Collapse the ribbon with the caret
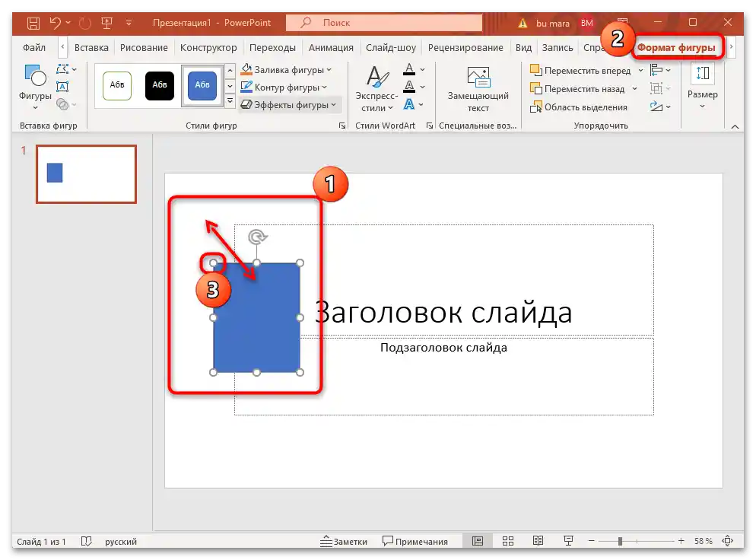The width and height of the screenshot is (756, 560). [x=735, y=126]
